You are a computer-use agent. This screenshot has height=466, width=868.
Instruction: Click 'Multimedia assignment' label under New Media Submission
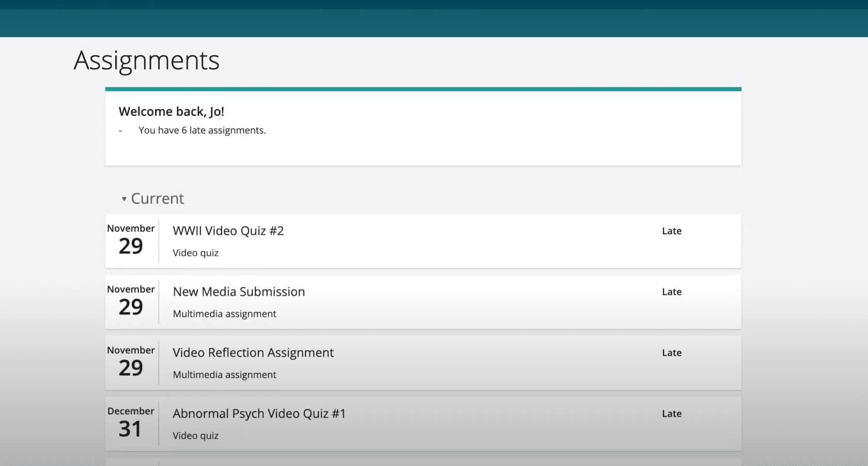point(224,314)
